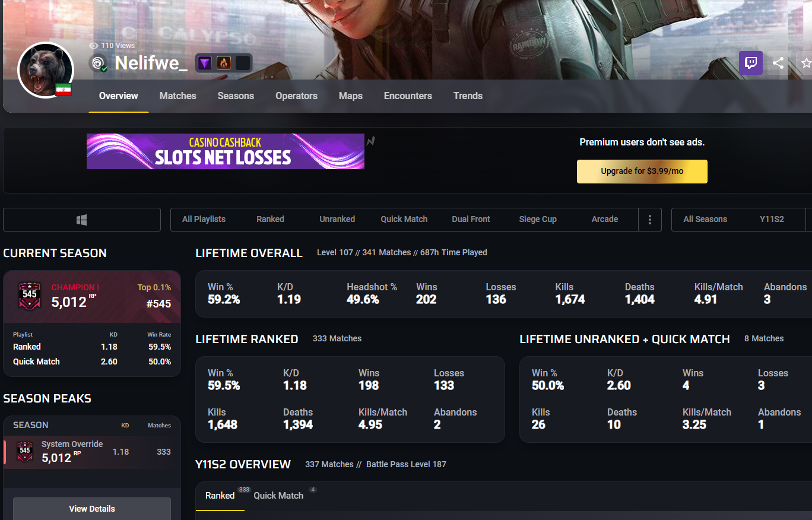Click the "#545" rank position text

pyautogui.click(x=158, y=304)
